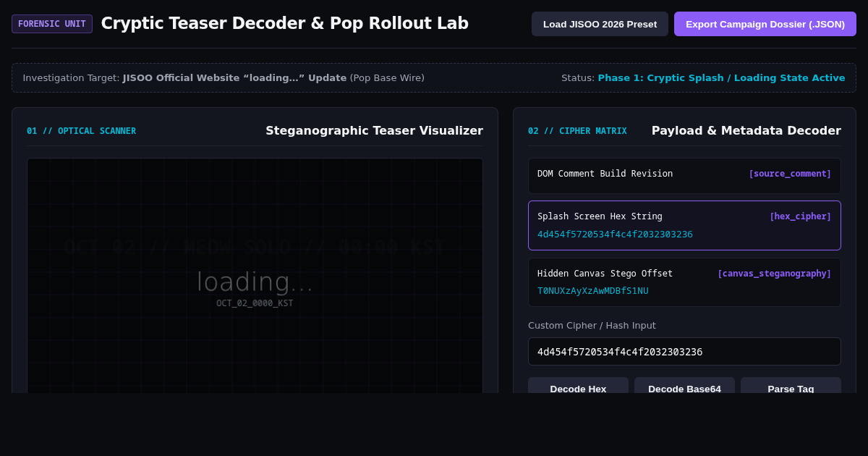The image size is (868, 456).
Task: Click the Decode Hex button
Action: (578, 386)
